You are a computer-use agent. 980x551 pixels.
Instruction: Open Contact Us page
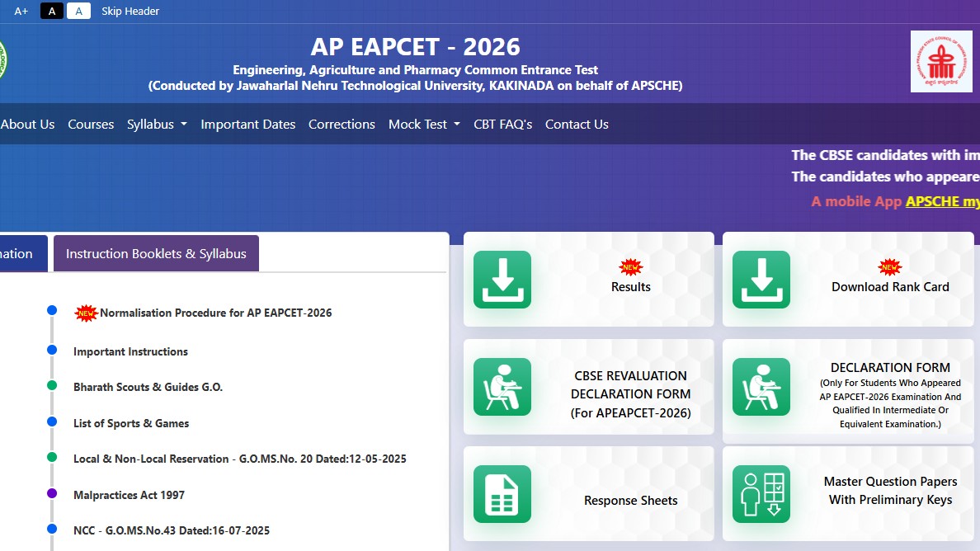577,125
